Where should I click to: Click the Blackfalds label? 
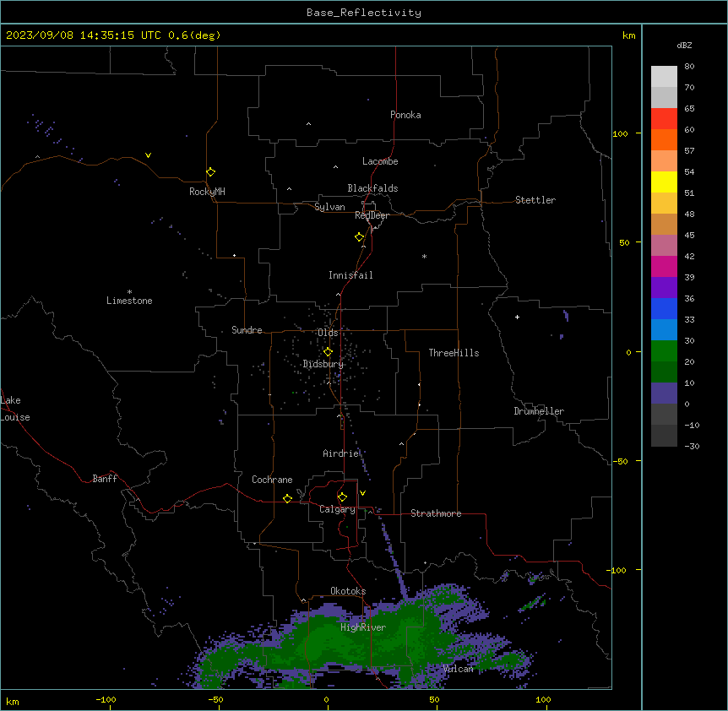372,188
